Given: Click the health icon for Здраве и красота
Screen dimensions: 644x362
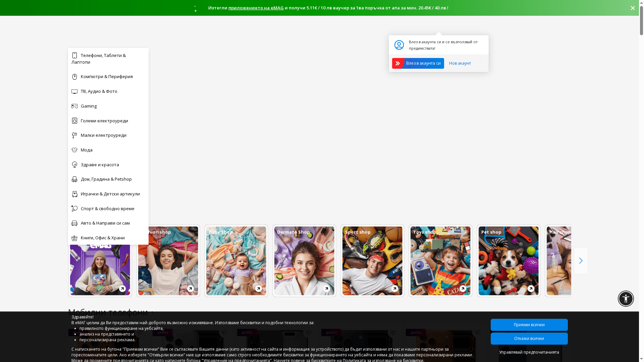Looking at the screenshot, I should (x=74, y=165).
